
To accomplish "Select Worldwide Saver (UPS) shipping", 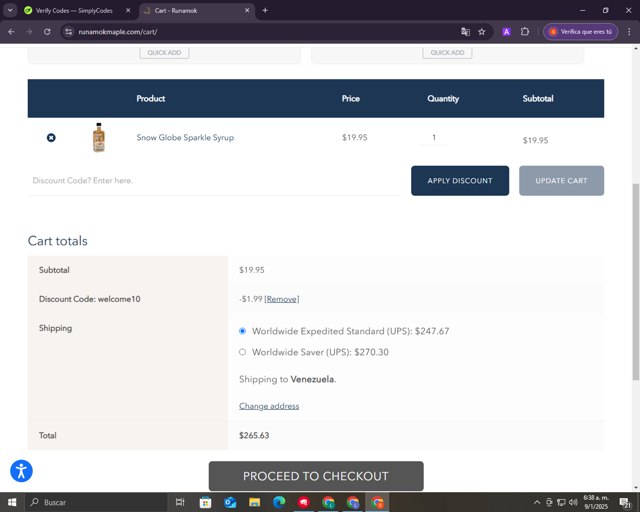I will click(x=242, y=352).
